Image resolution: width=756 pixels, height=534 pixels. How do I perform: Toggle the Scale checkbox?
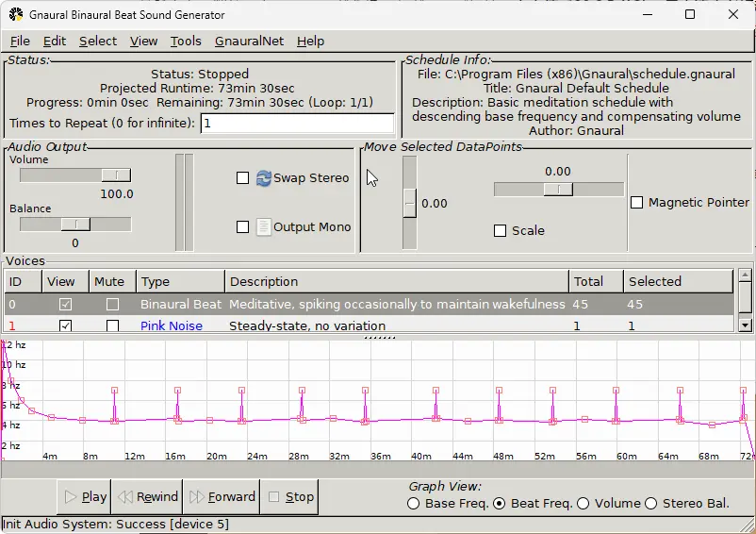click(501, 231)
